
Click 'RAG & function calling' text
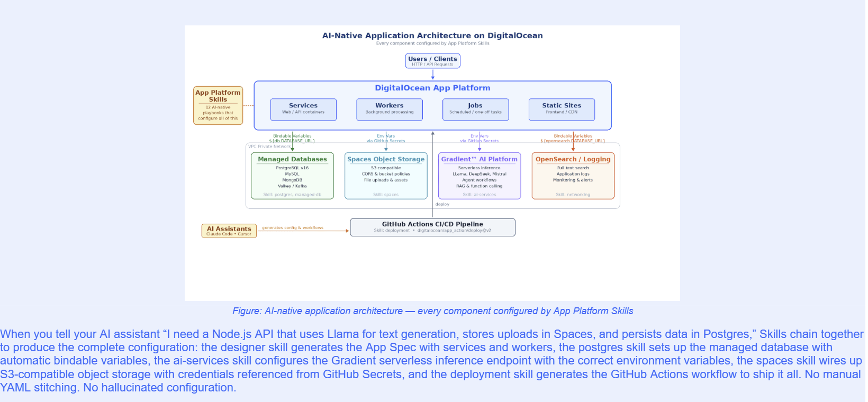point(480,186)
